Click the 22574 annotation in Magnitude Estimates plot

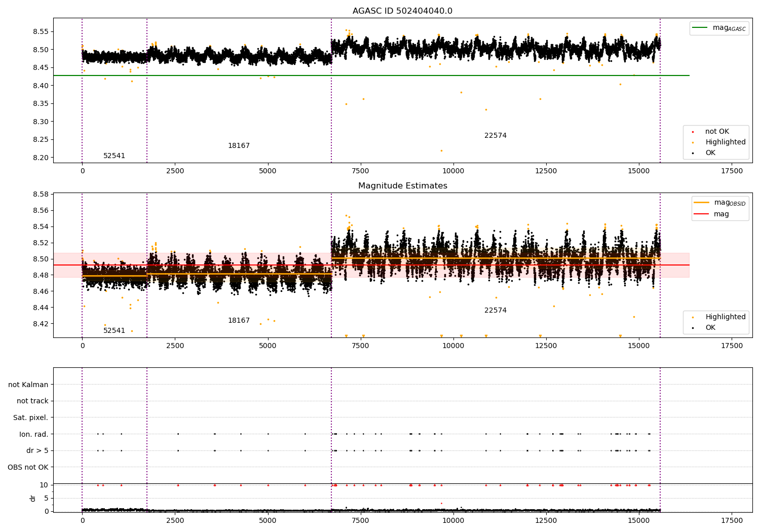(496, 311)
